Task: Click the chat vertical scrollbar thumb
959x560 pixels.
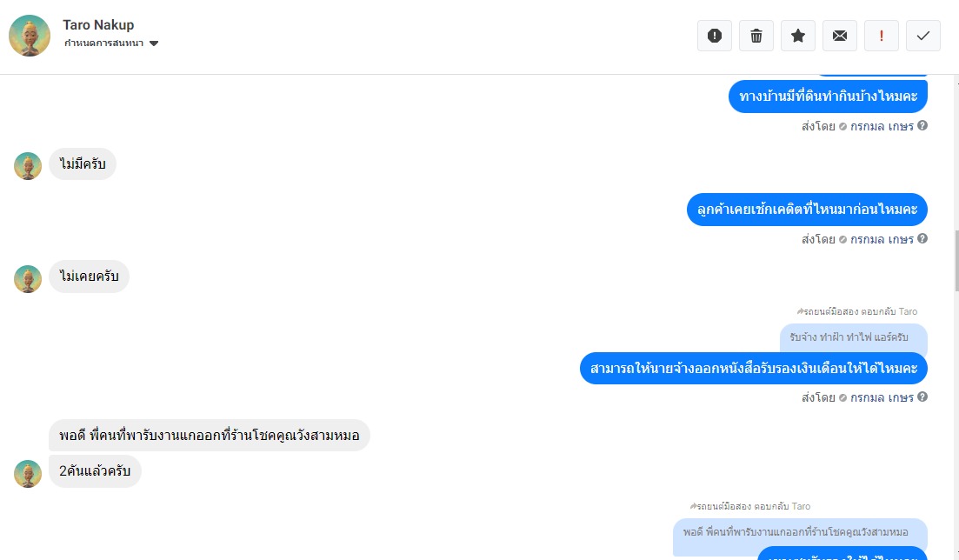Action: (956, 262)
